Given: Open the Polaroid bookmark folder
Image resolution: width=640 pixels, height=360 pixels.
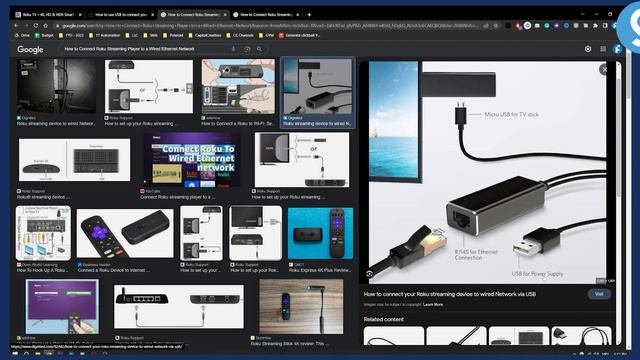Looking at the screenshot, I should (173, 36).
